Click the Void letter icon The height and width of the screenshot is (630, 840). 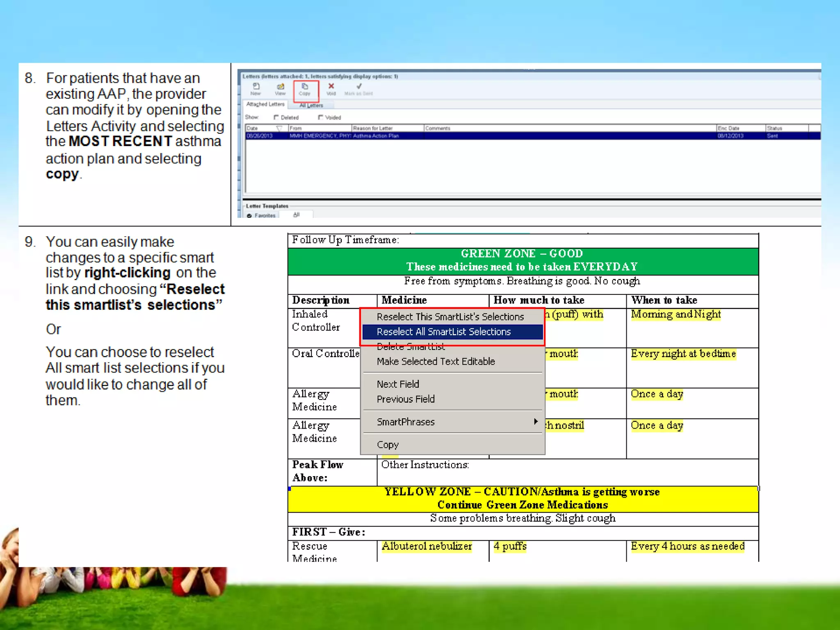click(x=331, y=86)
